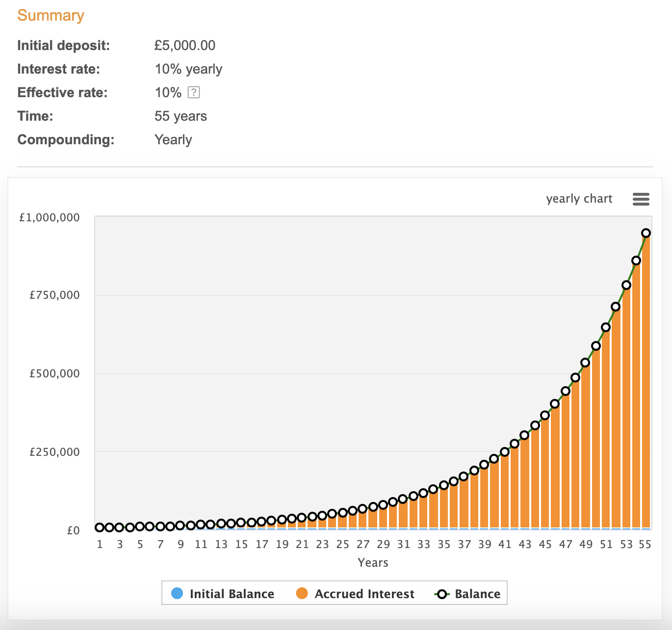
Task: Toggle the Balance line legend series
Action: pyautogui.click(x=467, y=594)
